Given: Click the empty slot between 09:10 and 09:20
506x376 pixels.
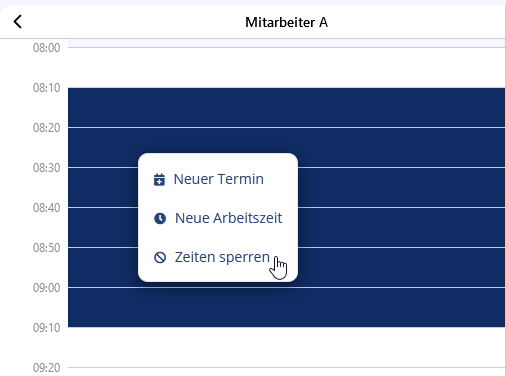Looking at the screenshot, I should 287,347.
